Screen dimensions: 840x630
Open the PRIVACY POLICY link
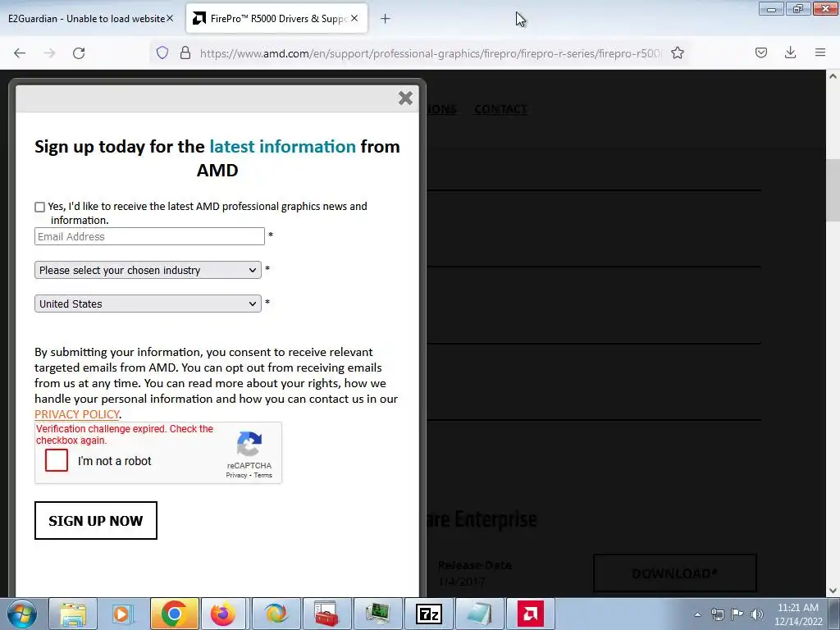click(x=77, y=414)
